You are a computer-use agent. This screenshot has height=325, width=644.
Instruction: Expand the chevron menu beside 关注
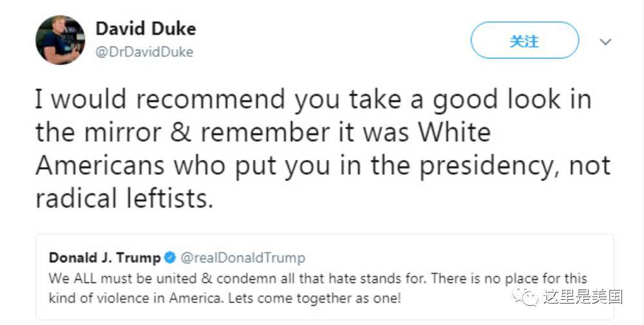605,42
